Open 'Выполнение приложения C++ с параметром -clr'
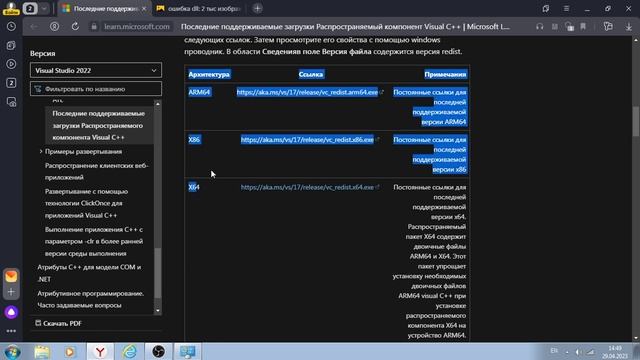 coord(94,241)
